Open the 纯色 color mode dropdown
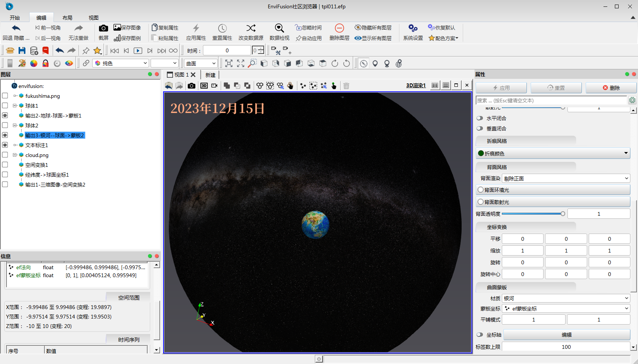Screen dimensions: 638x364 (x=121, y=63)
